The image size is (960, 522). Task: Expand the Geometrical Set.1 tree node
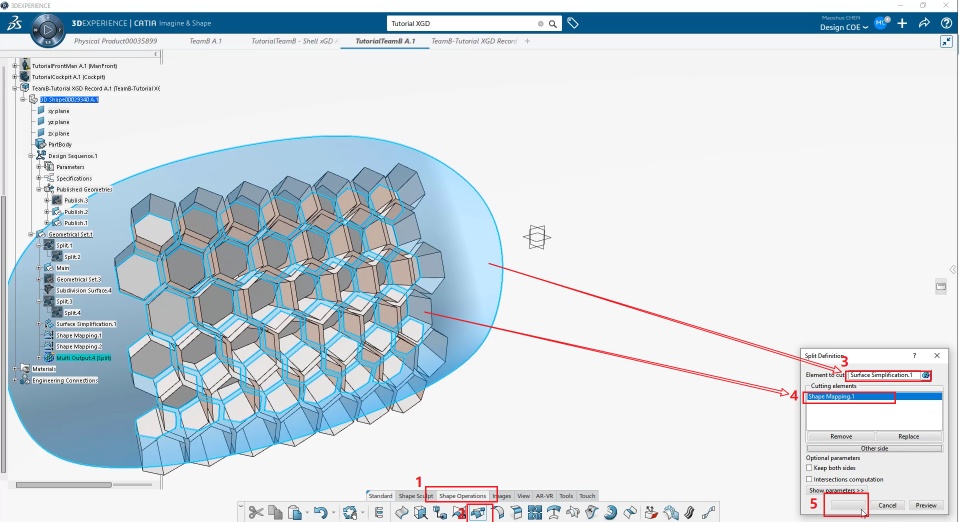31,234
